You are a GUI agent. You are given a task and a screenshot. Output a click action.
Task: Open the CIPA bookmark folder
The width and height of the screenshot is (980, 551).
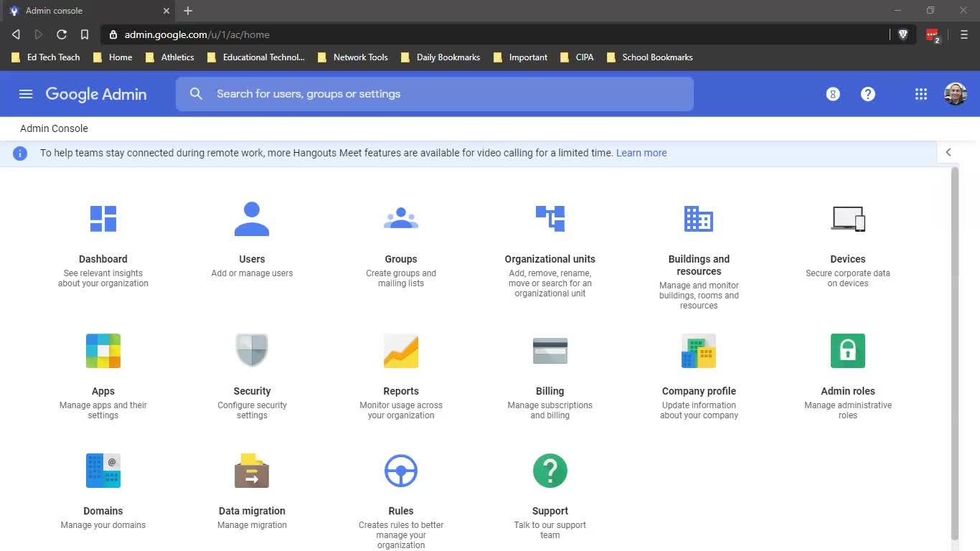pyautogui.click(x=577, y=57)
